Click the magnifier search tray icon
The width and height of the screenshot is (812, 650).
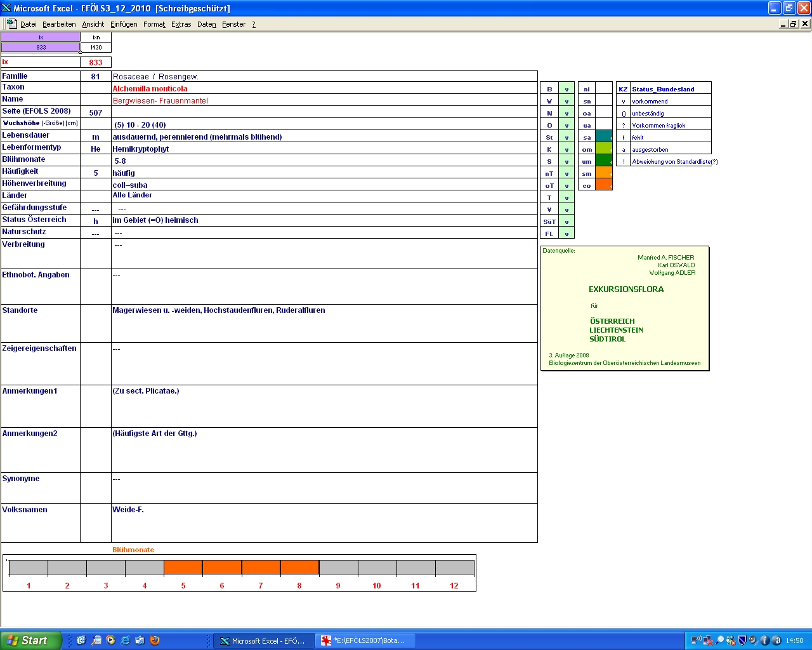pos(719,640)
